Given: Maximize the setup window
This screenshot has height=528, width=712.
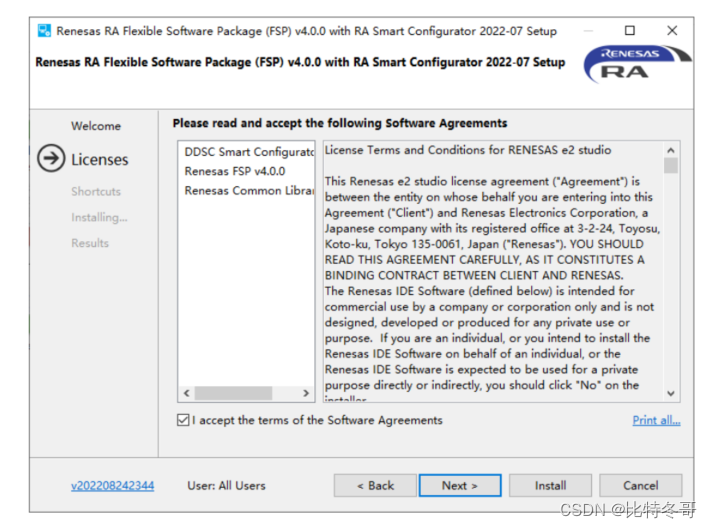Looking at the screenshot, I should pyautogui.click(x=629, y=30).
